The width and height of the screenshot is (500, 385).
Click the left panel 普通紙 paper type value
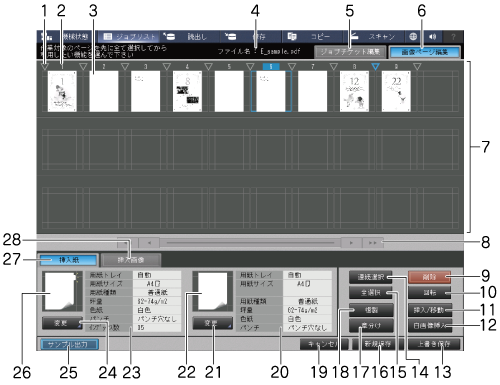[157, 293]
